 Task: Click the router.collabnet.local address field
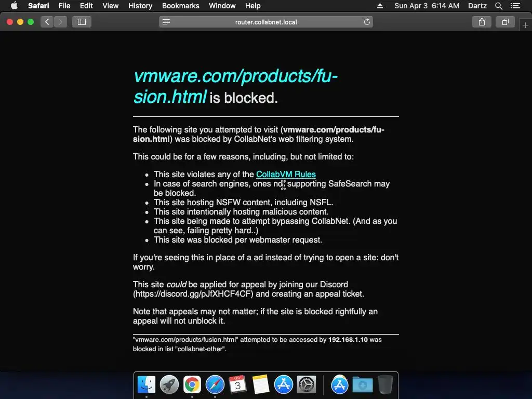[x=266, y=22]
